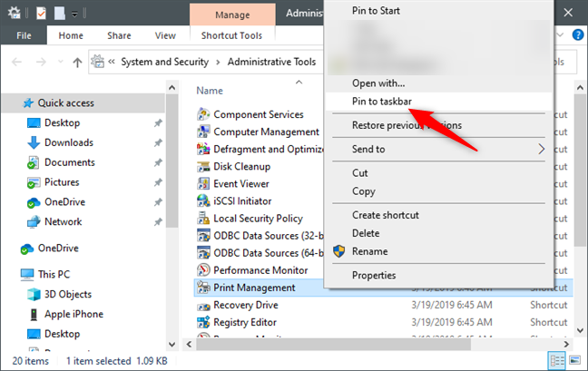Image resolution: width=588 pixels, height=371 pixels.
Task: Open the recent locations dropdown arrow
Action: point(60,62)
